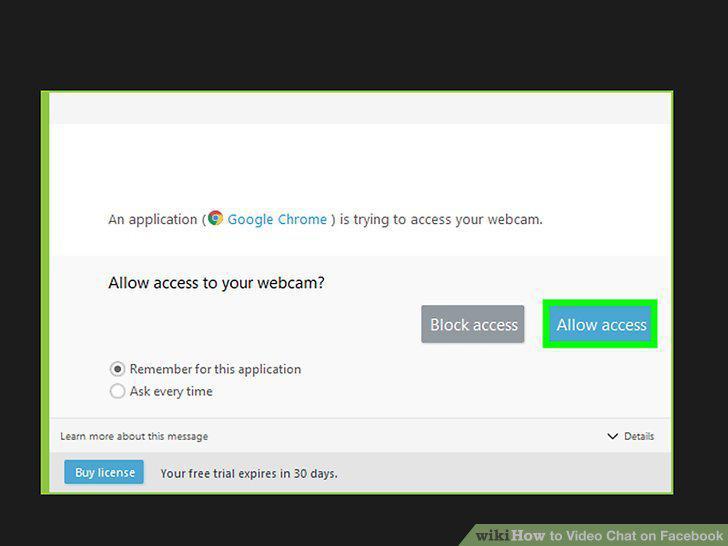Click the 'An application' text before Chrome icon
The width and height of the screenshot is (728, 546).
click(153, 219)
